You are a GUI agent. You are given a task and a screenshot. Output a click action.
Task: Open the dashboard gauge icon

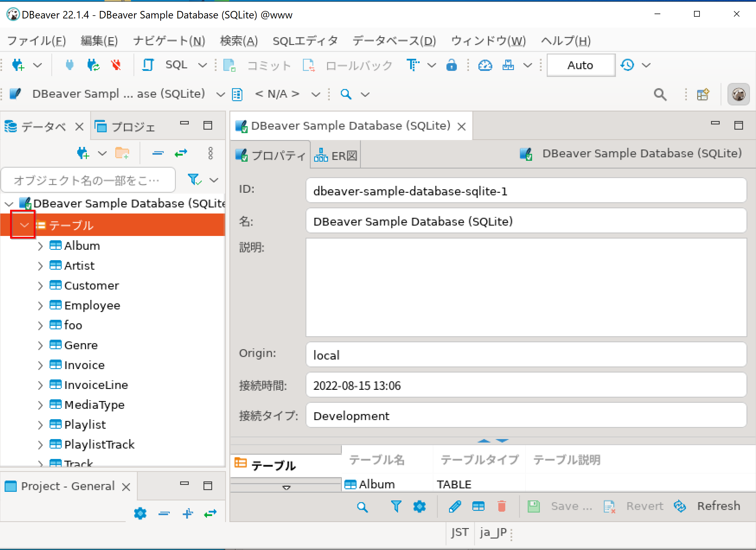click(x=485, y=65)
